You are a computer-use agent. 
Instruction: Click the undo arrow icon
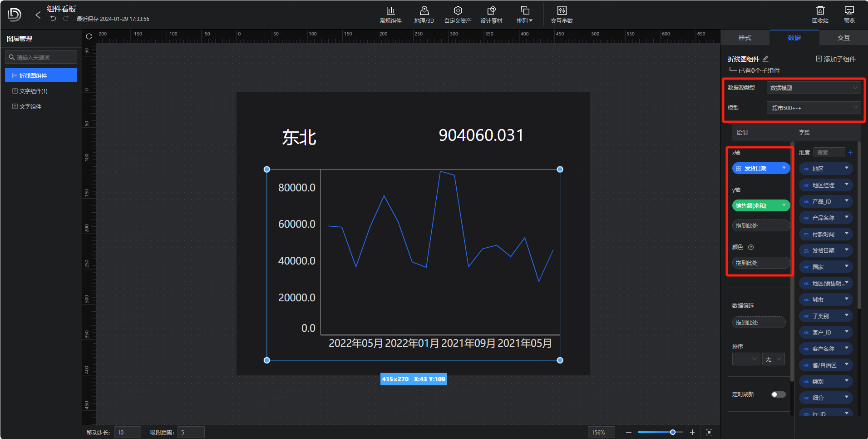[x=54, y=19]
